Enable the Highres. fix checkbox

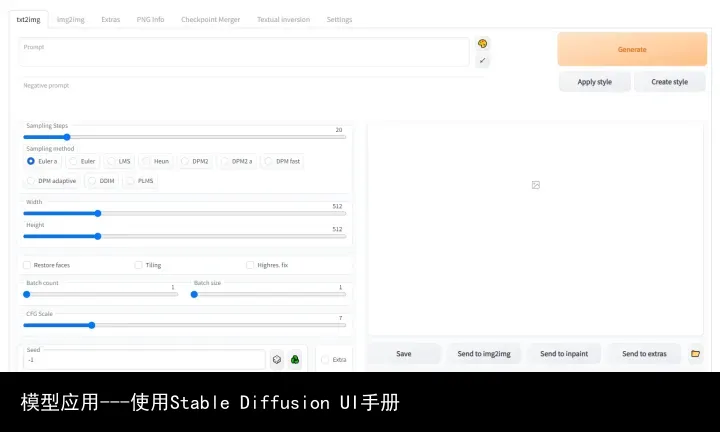point(250,265)
